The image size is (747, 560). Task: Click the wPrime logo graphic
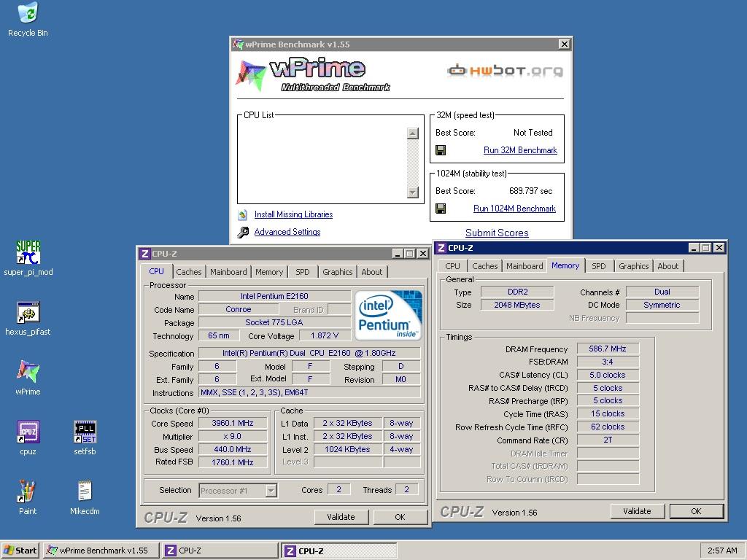[x=313, y=75]
